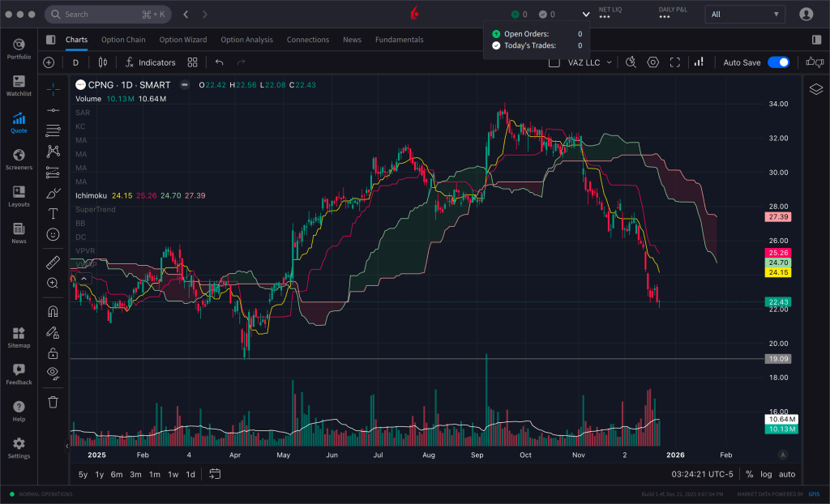Viewport: 830px width, 504px height.
Task: Enter fullscreen chart mode
Action: pos(674,62)
